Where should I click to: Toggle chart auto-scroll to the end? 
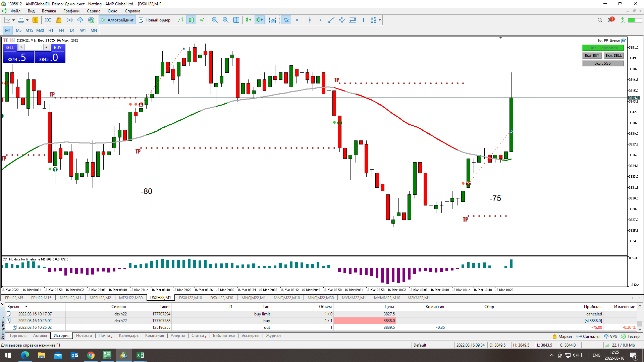(249, 20)
